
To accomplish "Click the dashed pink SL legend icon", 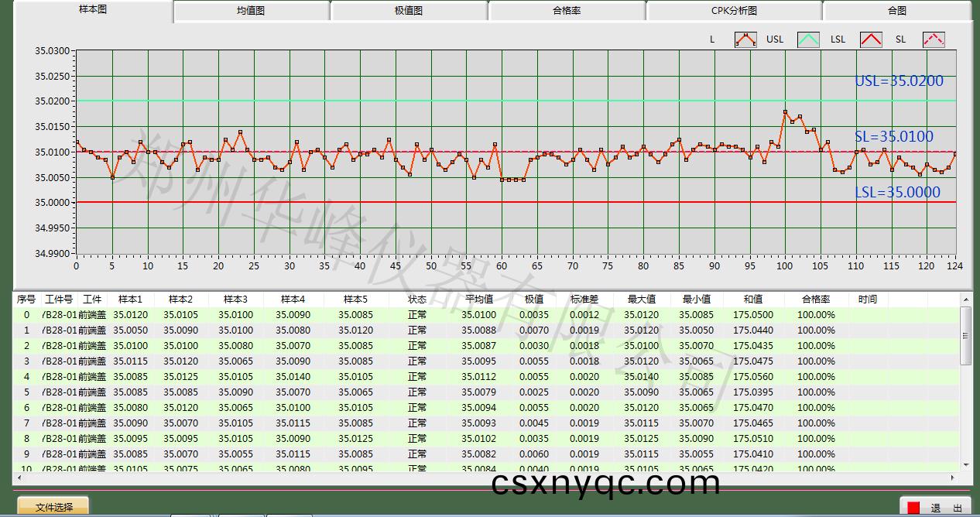I will point(934,39).
